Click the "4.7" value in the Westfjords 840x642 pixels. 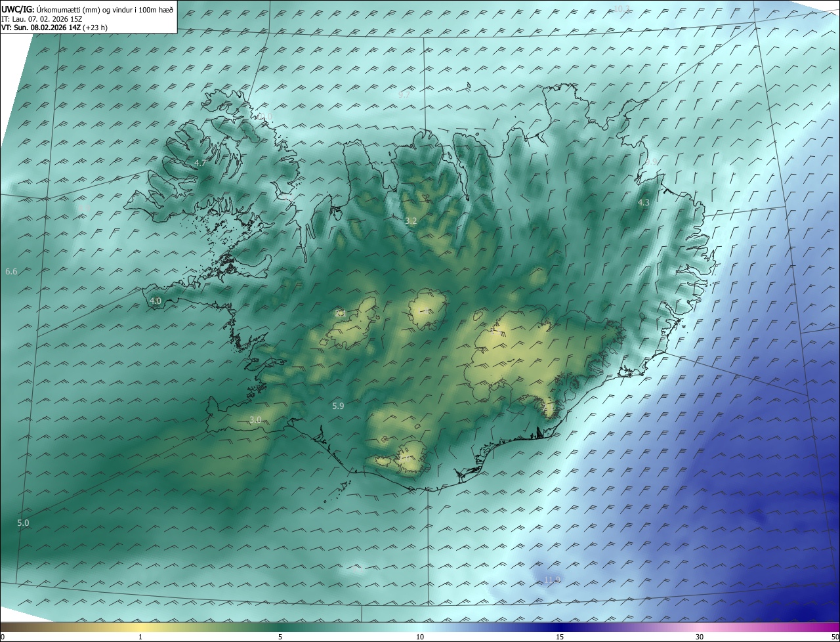pos(200,163)
